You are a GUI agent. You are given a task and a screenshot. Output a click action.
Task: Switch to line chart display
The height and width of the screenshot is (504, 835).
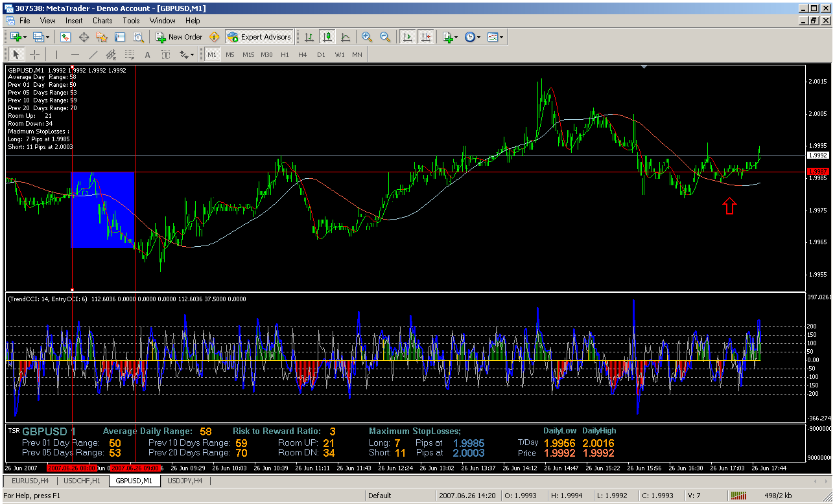[x=346, y=37]
